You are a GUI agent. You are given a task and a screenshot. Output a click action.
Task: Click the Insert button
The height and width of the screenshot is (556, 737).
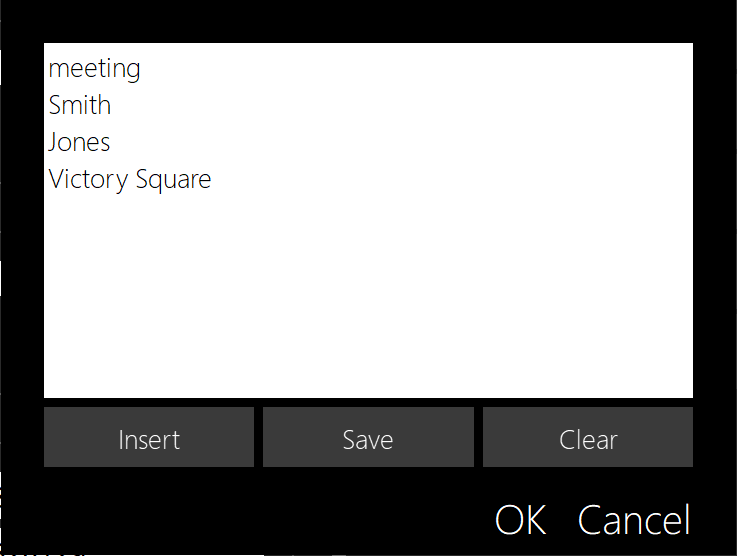click(149, 438)
